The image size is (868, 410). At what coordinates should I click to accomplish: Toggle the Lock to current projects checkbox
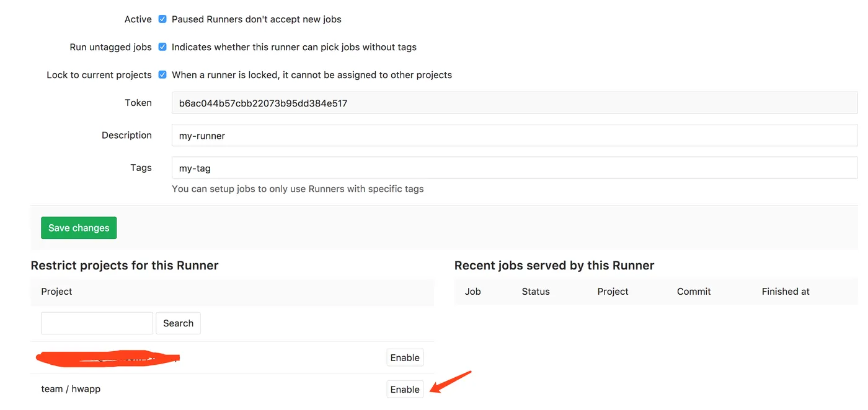pyautogui.click(x=162, y=75)
